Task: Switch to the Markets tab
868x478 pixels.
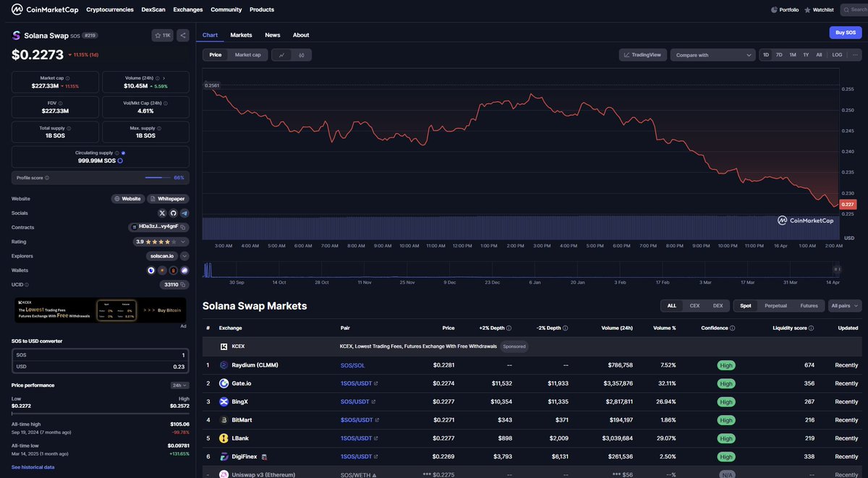Action: (242, 35)
